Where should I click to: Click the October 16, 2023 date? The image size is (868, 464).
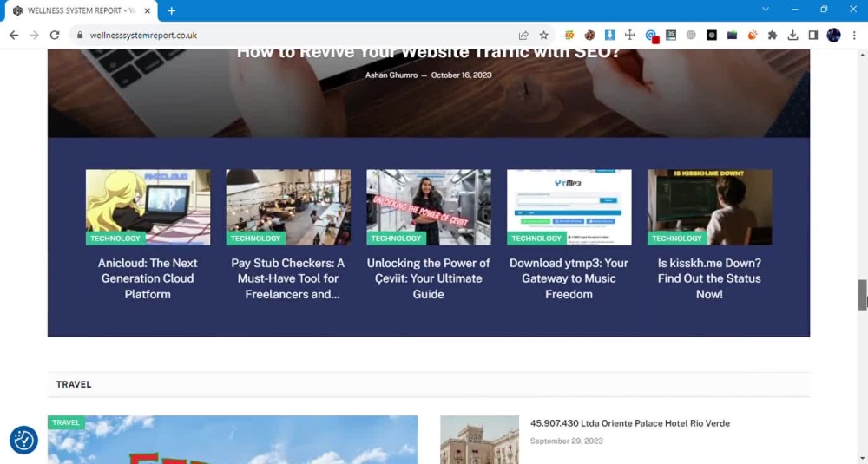461,75
